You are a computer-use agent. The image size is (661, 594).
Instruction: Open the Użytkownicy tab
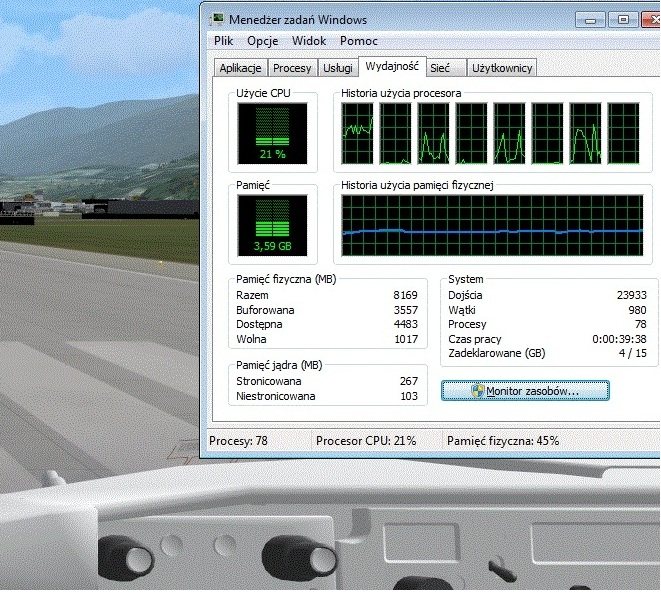[503, 68]
